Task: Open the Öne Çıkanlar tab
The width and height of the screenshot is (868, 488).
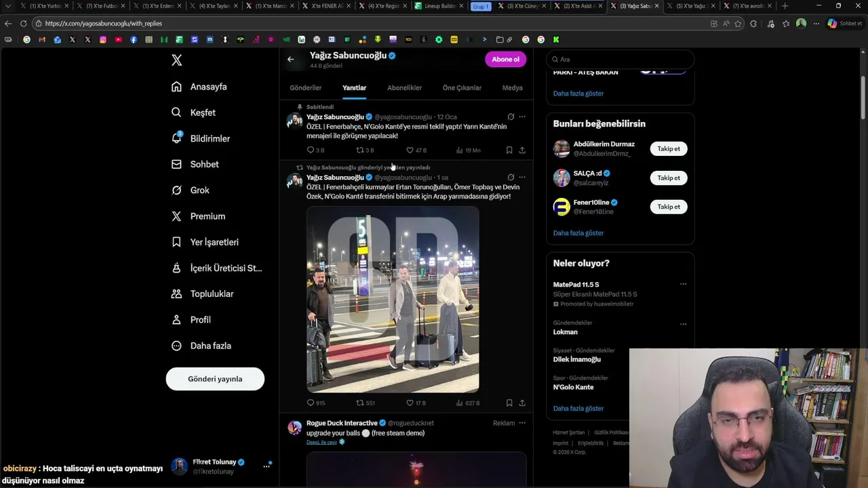Action: click(462, 87)
